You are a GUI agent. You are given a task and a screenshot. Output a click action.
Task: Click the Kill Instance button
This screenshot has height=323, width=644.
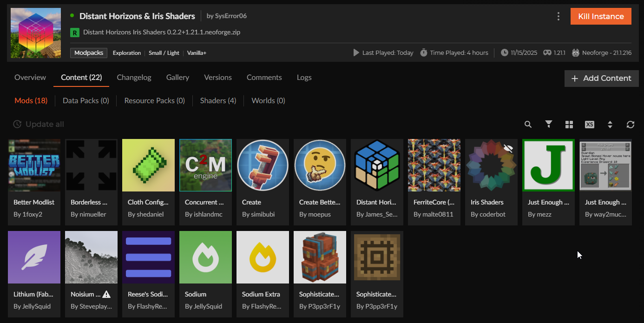[601, 16]
